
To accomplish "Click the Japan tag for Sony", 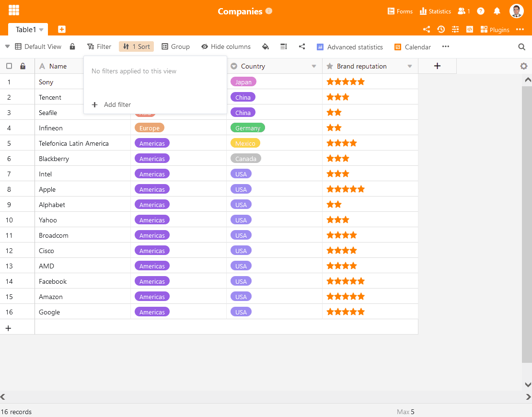I will tap(243, 82).
